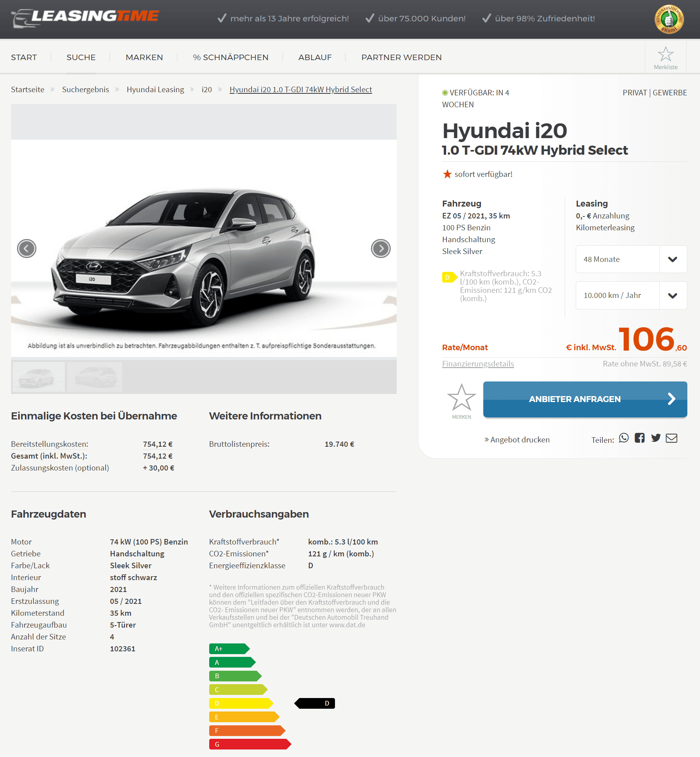This screenshot has width=700, height=757.
Task: Share offer by email envelope icon
Action: [x=672, y=438]
